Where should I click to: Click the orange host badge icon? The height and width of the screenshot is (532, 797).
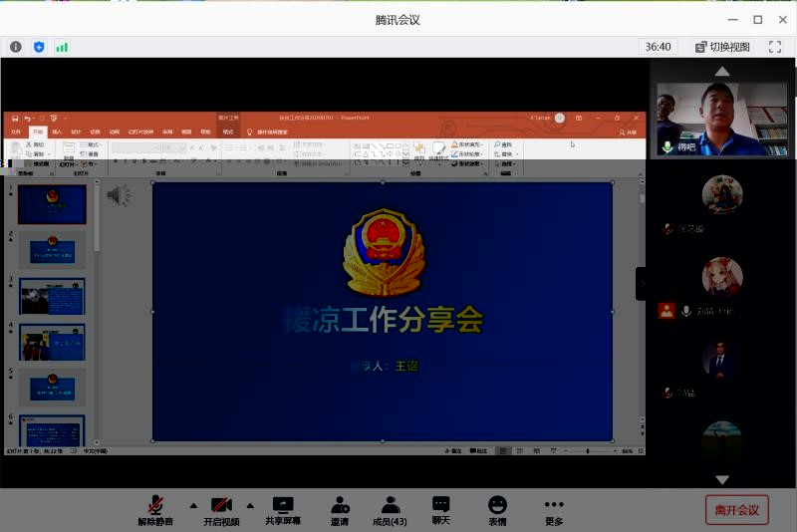666,311
